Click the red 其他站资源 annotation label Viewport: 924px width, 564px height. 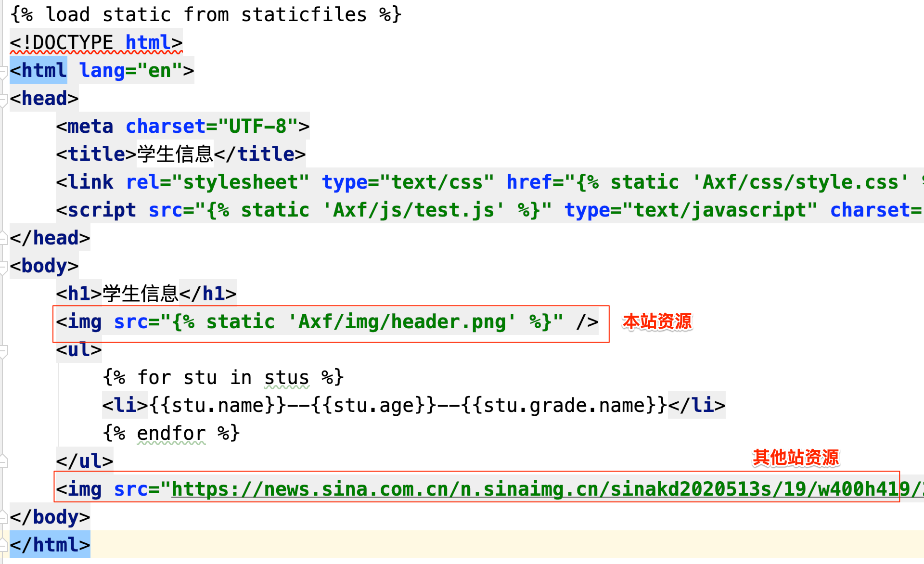tap(796, 457)
